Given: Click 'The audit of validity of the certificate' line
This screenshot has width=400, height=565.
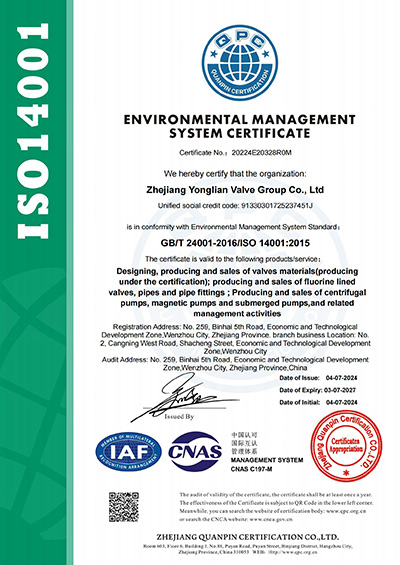Looking at the screenshot, I should [276, 495].
